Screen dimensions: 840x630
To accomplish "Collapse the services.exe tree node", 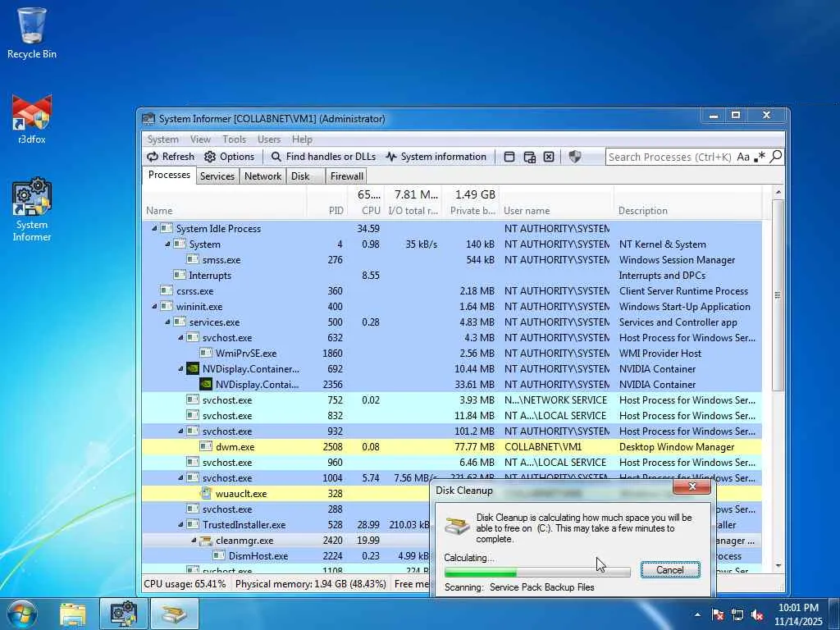I will (167, 322).
